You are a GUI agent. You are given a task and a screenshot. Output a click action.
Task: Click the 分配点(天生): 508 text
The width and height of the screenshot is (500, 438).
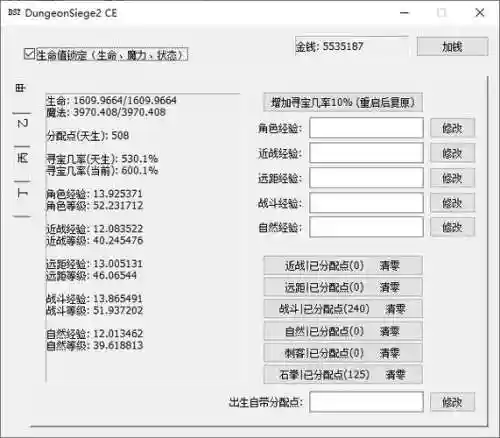pyautogui.click(x=88, y=136)
